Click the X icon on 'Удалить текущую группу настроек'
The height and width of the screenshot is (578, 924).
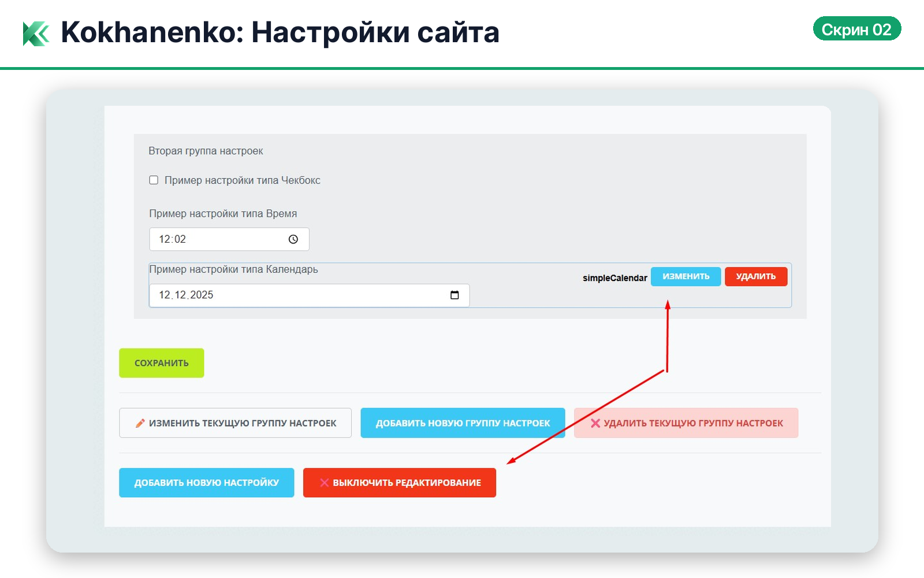click(595, 423)
